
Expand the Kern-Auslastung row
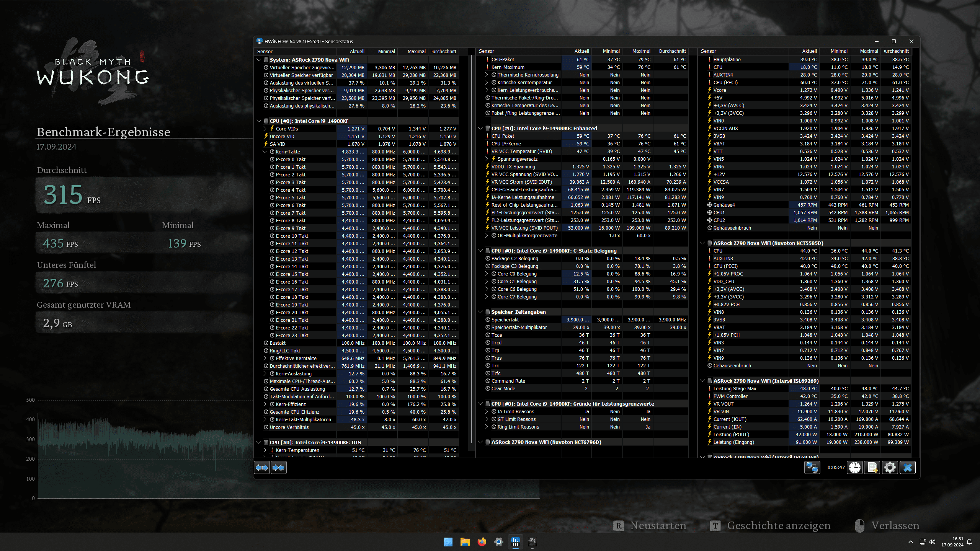[x=265, y=373]
